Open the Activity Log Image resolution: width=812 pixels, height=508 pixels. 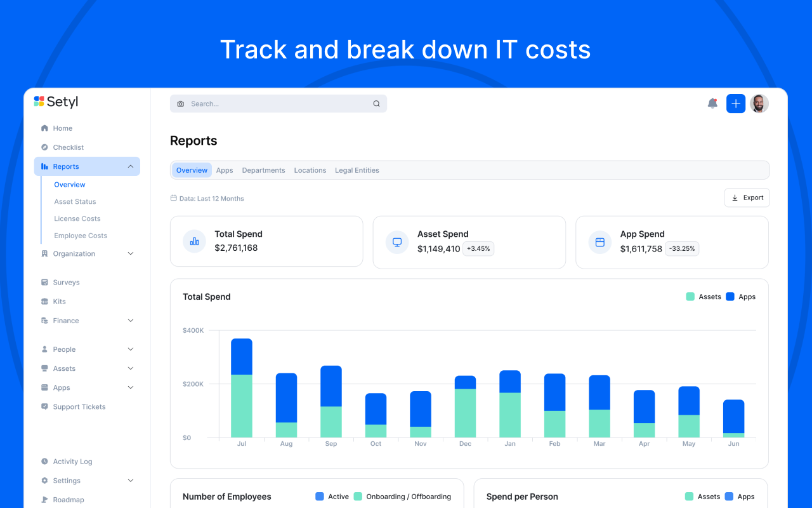coord(72,462)
